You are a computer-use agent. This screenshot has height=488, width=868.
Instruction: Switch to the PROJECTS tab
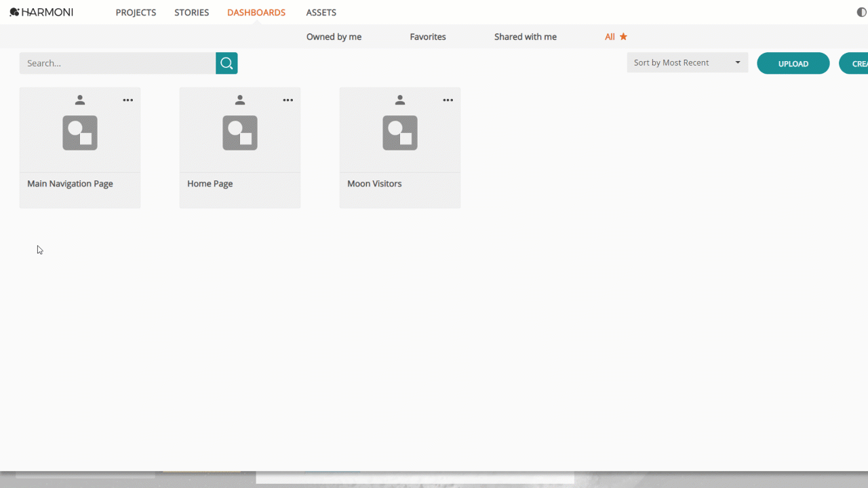click(136, 12)
